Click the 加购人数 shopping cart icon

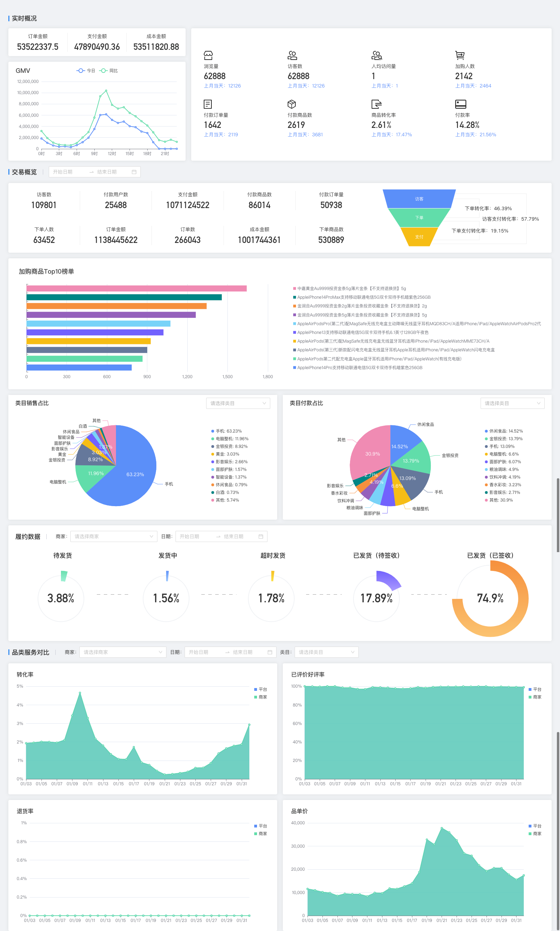(x=460, y=55)
